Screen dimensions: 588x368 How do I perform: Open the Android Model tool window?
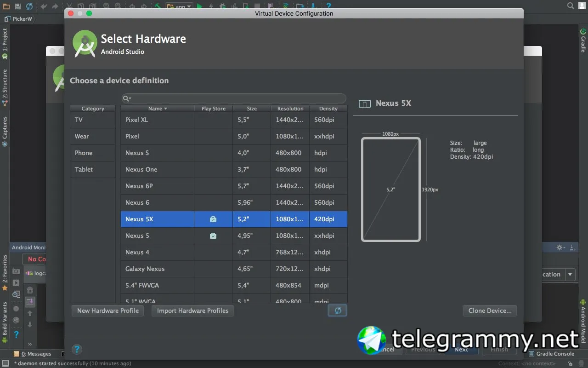[x=583, y=321]
